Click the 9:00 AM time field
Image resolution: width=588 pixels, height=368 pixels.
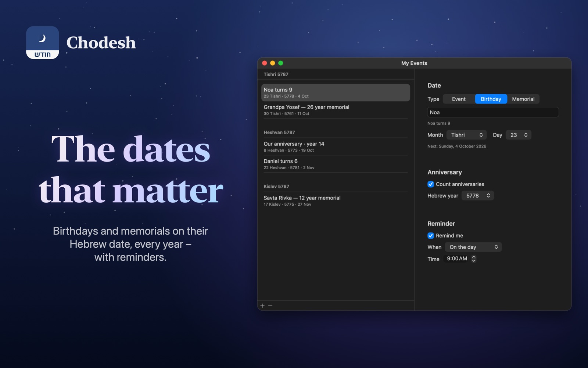457,259
